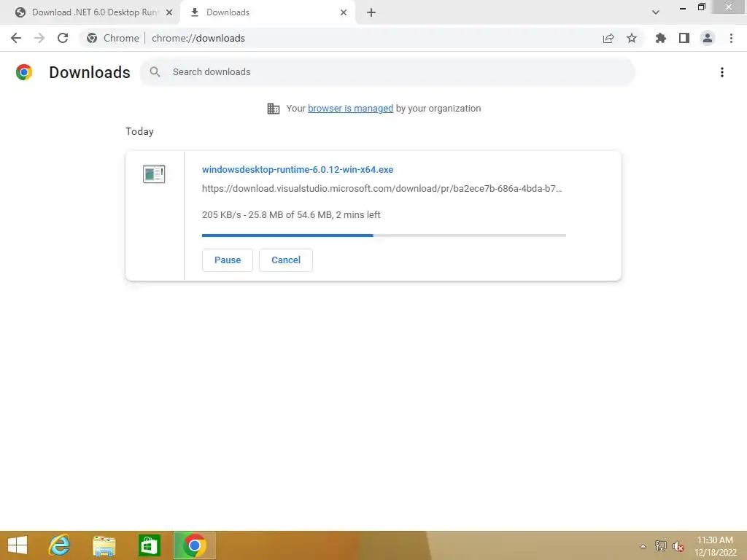Open the profile avatar menu

click(708, 38)
